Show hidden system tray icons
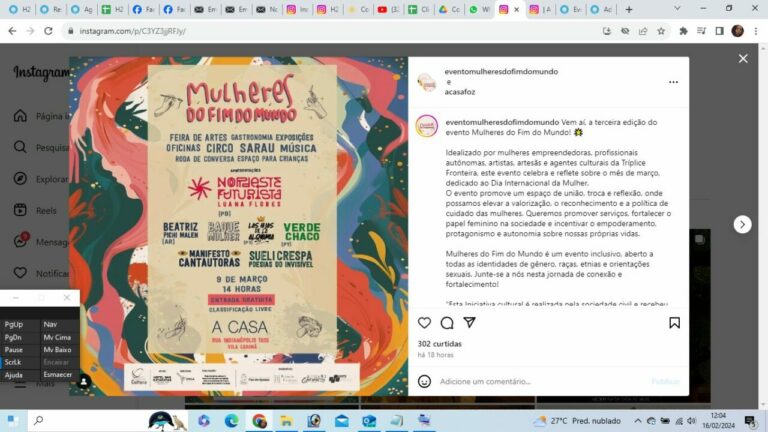Viewport: 768px width, 432px height. pyautogui.click(x=637, y=421)
